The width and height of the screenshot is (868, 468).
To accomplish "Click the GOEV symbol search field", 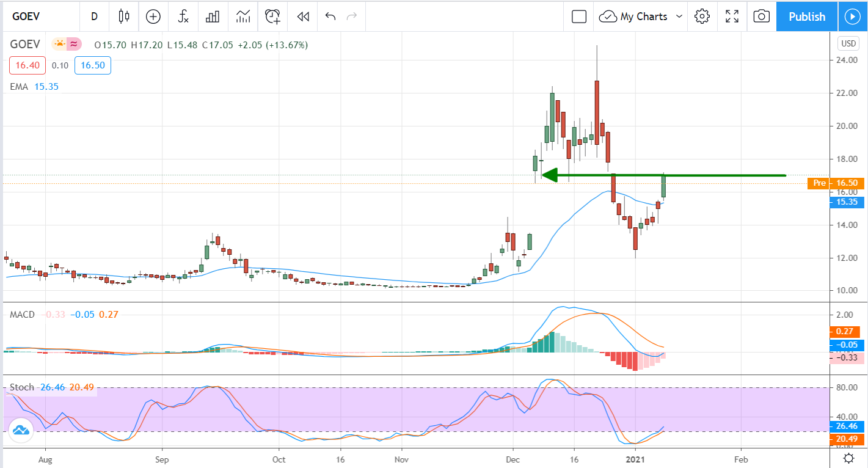I will point(37,16).
